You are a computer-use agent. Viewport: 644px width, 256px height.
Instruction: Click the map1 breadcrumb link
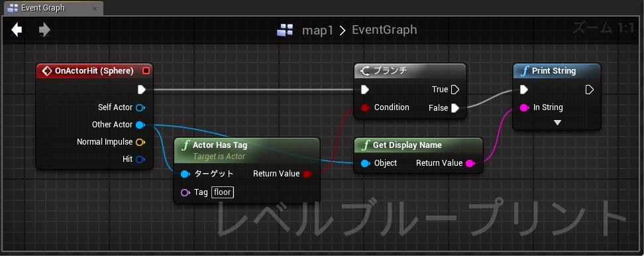[317, 30]
